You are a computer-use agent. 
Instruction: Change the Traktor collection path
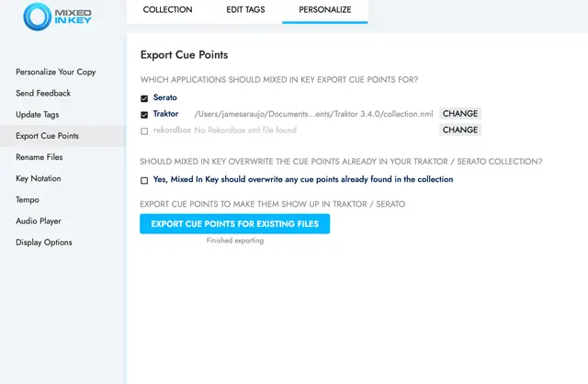[x=459, y=114]
